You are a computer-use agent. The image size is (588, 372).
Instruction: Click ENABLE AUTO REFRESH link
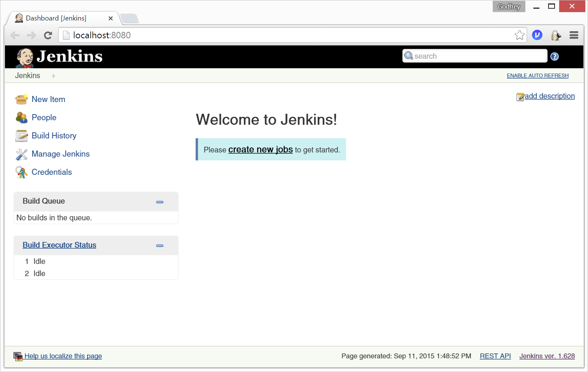[538, 75]
